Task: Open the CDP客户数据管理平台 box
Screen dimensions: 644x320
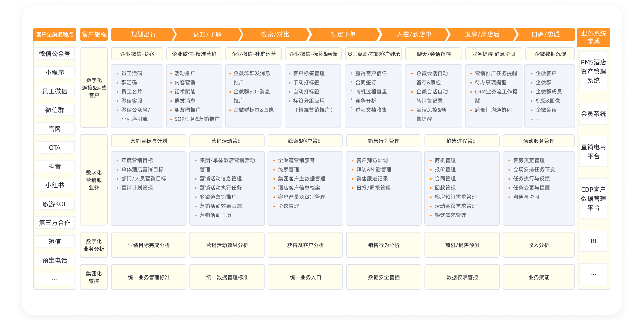Action: 593,199
